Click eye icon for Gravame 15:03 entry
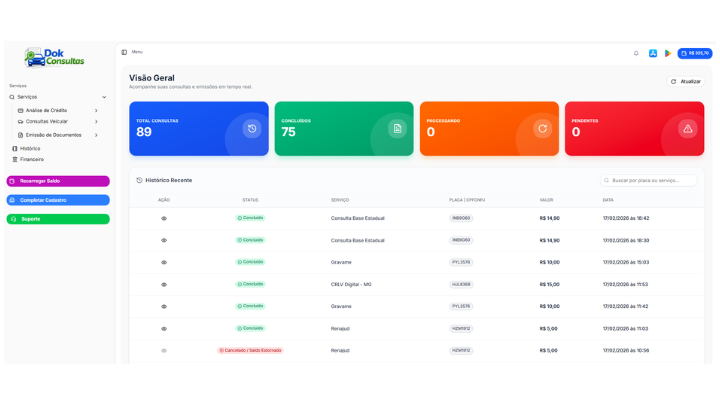Viewport: 720px width, 405px height. click(164, 263)
